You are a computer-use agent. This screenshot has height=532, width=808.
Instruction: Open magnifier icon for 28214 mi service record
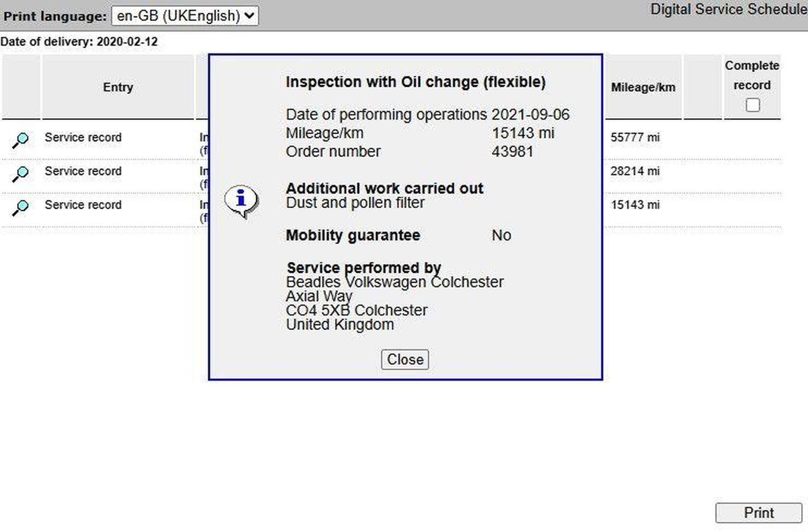[x=21, y=173]
